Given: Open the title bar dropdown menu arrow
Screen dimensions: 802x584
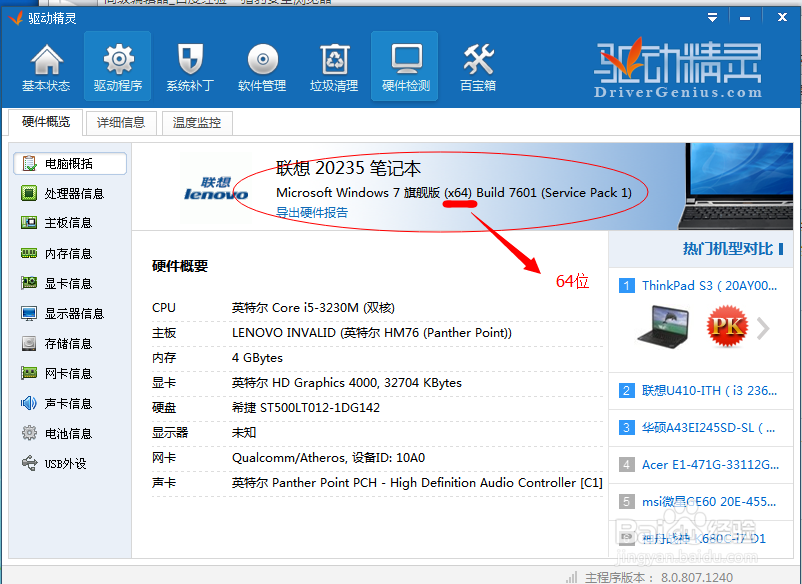Looking at the screenshot, I should pos(712,18).
